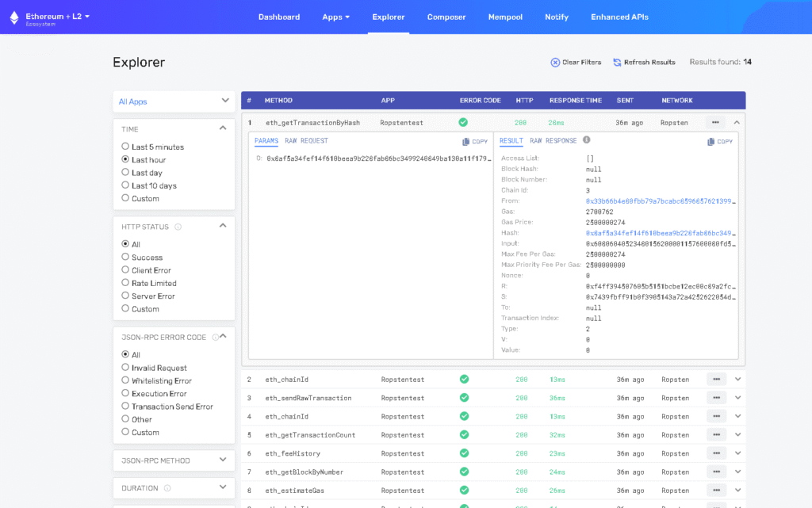Click the Refresh Results icon
This screenshot has height=508, width=812.
click(617, 63)
